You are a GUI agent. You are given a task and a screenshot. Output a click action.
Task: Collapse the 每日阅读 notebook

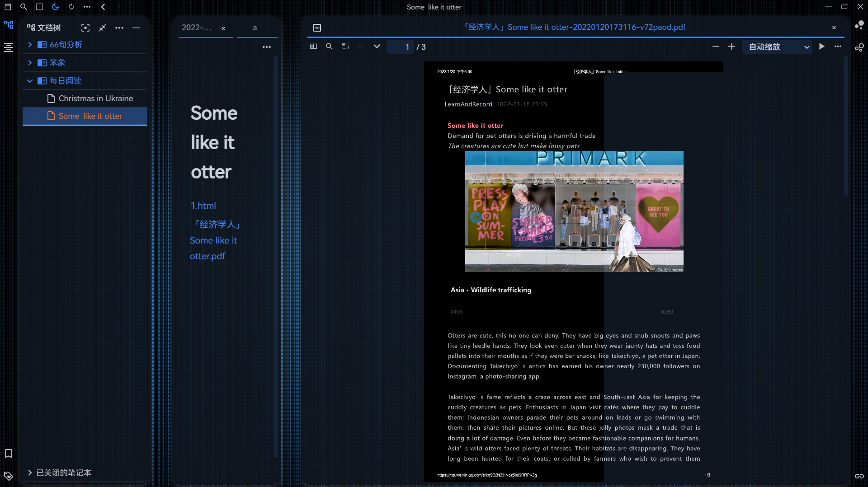coord(30,81)
